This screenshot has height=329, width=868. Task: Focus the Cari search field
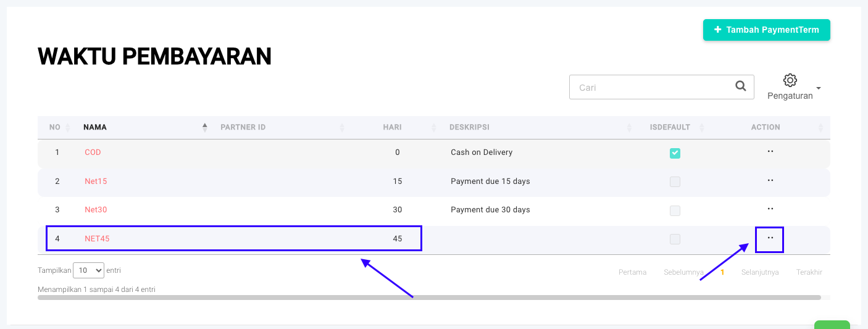tap(648, 88)
